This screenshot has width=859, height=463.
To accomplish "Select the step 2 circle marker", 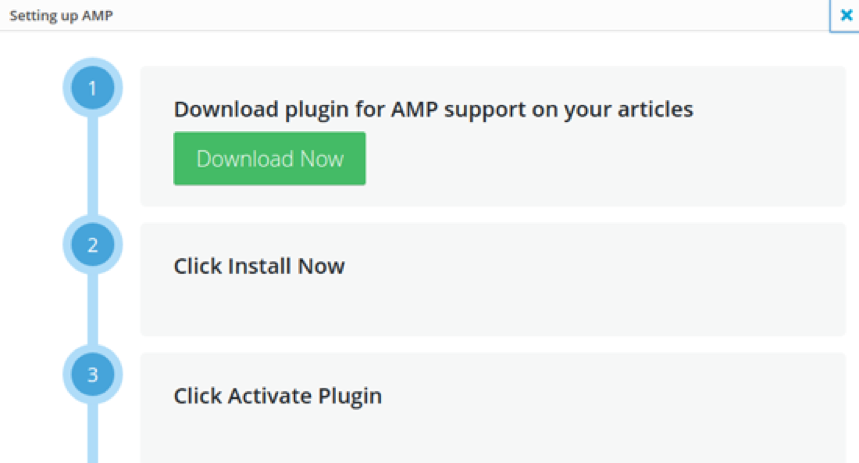I will pos(93,245).
